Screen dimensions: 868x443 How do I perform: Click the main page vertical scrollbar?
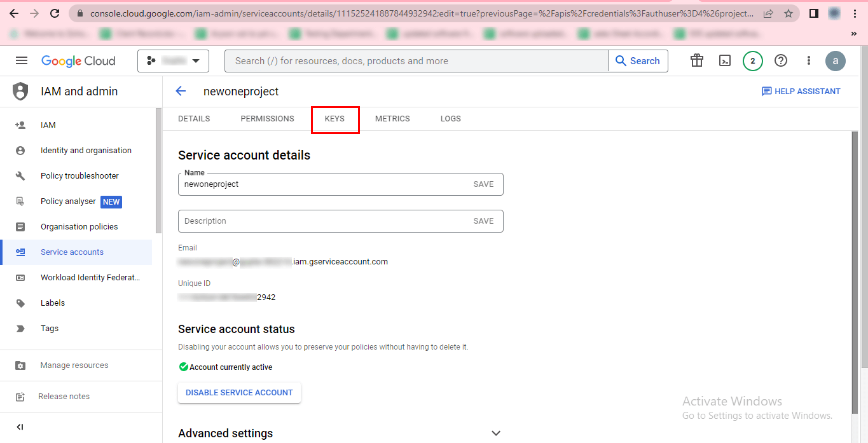coord(855,273)
